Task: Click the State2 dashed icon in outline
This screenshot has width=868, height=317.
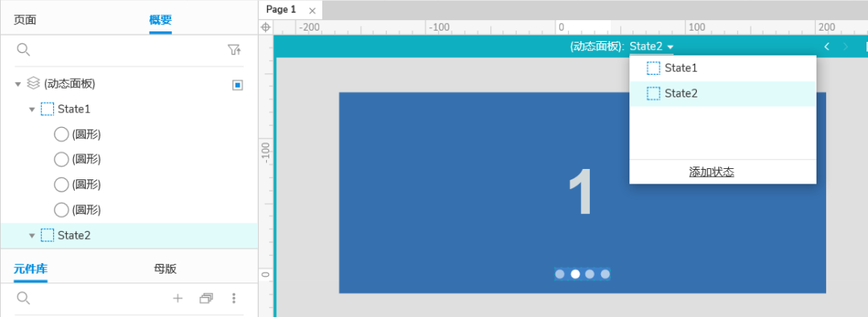Action: point(47,236)
